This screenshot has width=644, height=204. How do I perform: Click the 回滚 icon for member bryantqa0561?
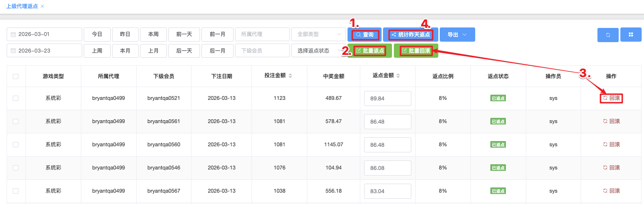605,121
